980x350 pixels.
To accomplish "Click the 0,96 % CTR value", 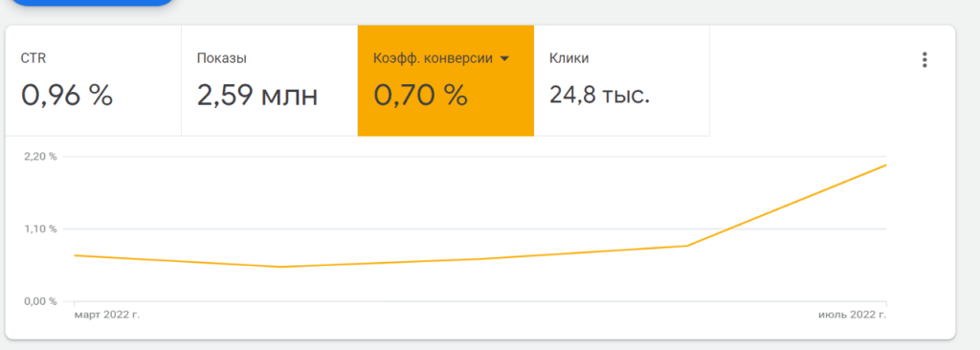I will tap(67, 95).
